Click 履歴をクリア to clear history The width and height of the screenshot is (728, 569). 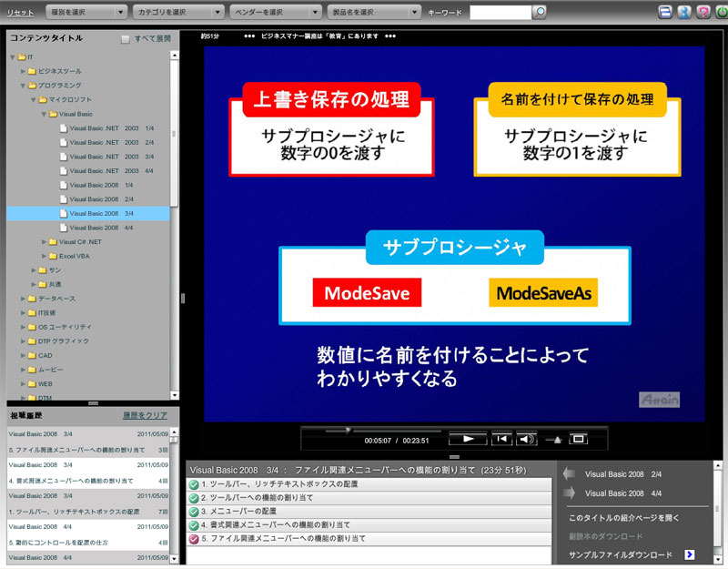point(145,415)
